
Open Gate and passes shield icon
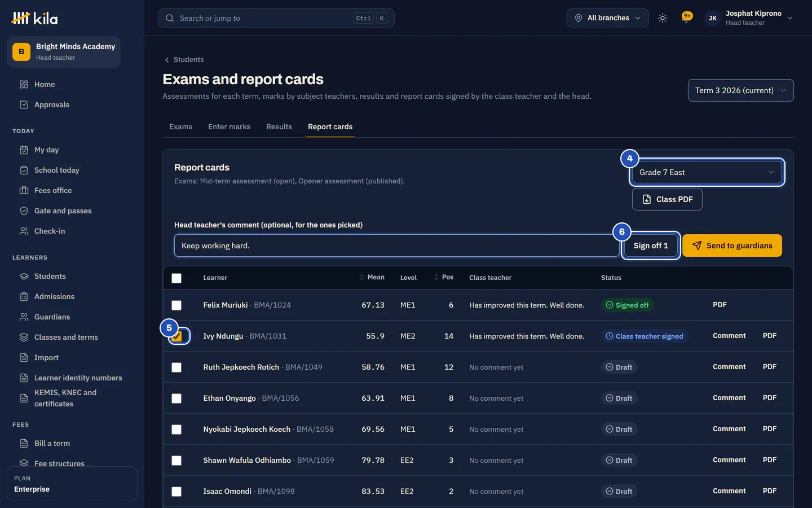coord(24,211)
